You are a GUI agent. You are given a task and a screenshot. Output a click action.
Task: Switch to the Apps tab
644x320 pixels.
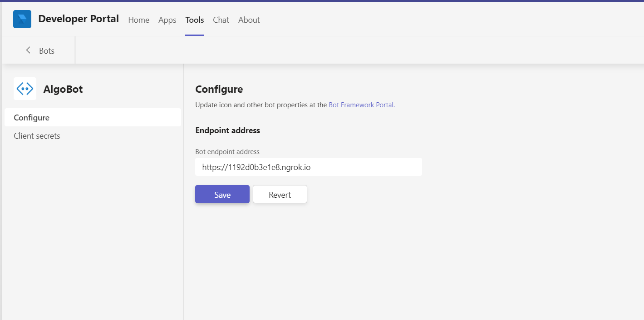[167, 20]
